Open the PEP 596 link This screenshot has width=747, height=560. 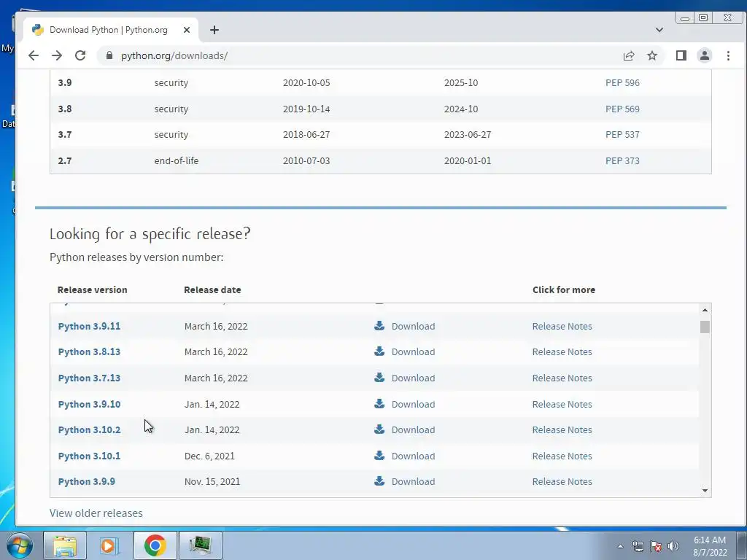pos(622,83)
